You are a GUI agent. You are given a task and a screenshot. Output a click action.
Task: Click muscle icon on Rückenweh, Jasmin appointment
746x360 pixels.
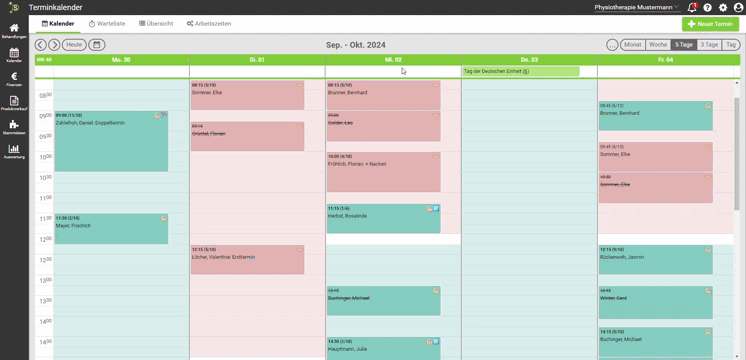pyautogui.click(x=708, y=249)
